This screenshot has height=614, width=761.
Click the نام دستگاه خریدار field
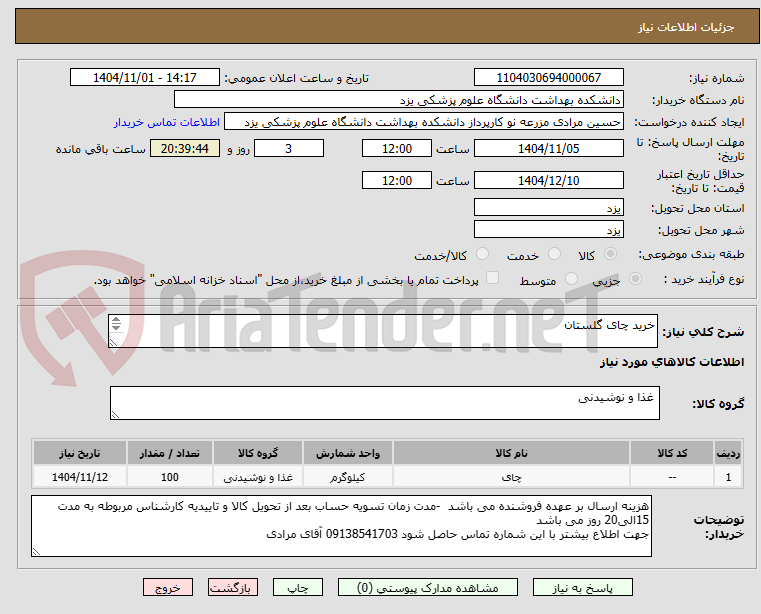(398, 100)
